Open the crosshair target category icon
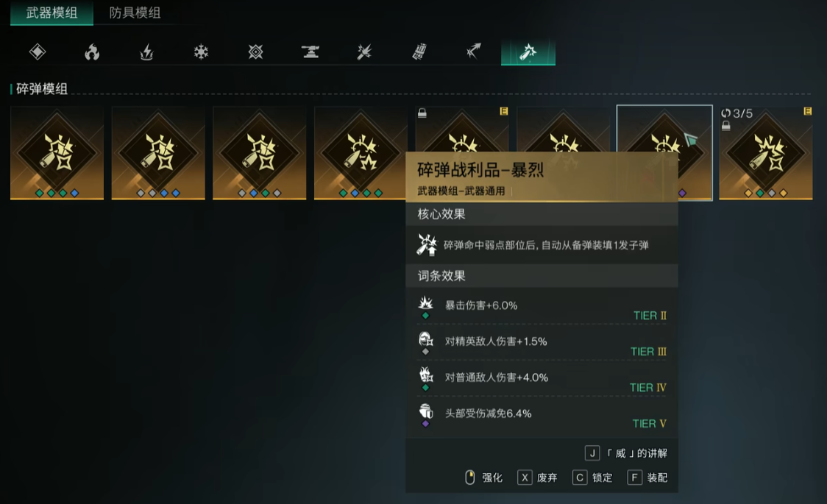 pyautogui.click(x=256, y=52)
